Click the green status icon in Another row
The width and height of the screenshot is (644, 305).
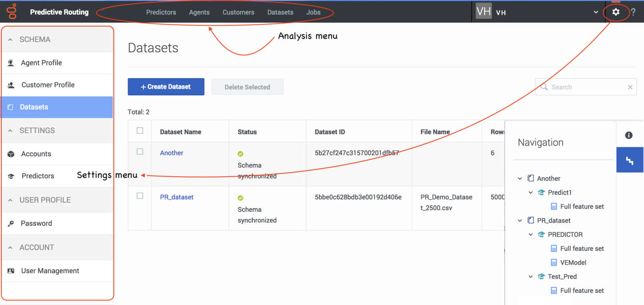(x=240, y=154)
